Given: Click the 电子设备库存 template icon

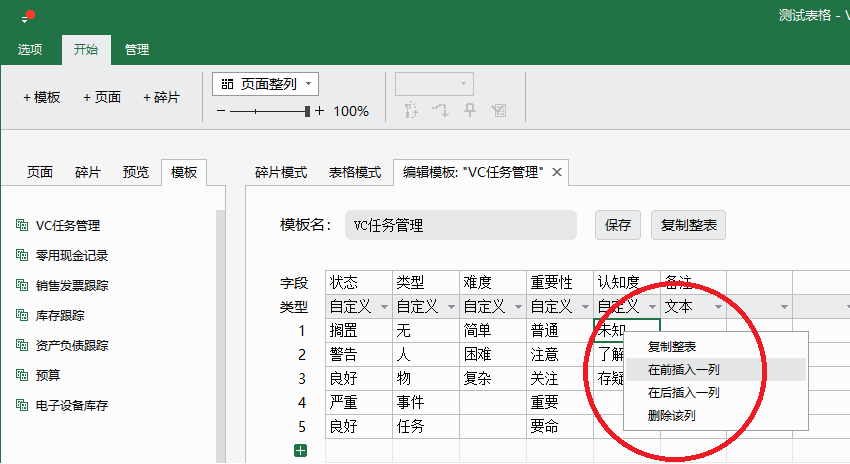Looking at the screenshot, I should (x=22, y=406).
